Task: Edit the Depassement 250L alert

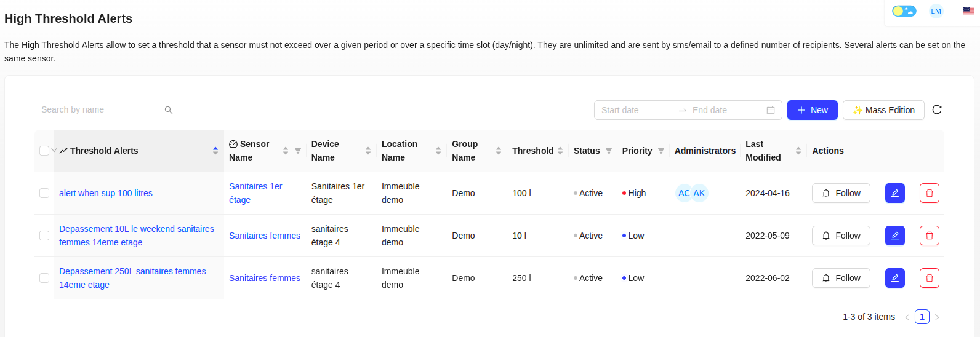Action: tap(894, 278)
